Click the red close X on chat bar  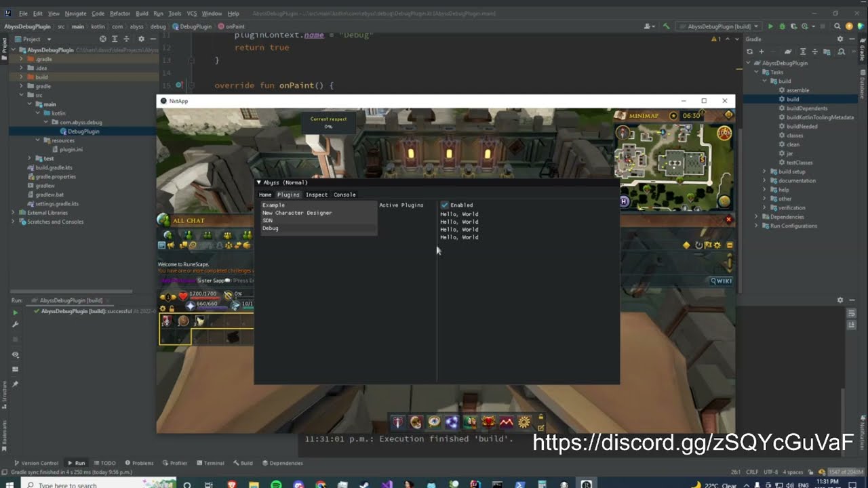729,220
